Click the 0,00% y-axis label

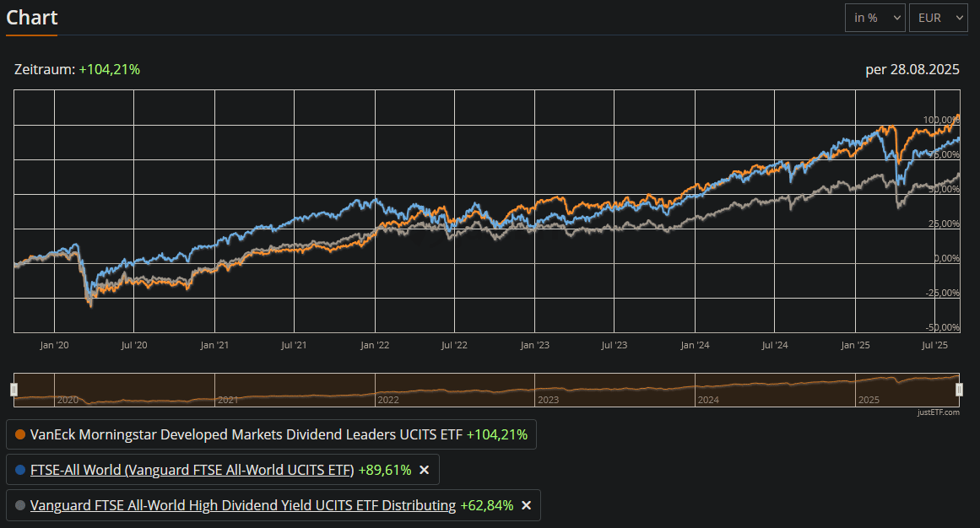947,258
